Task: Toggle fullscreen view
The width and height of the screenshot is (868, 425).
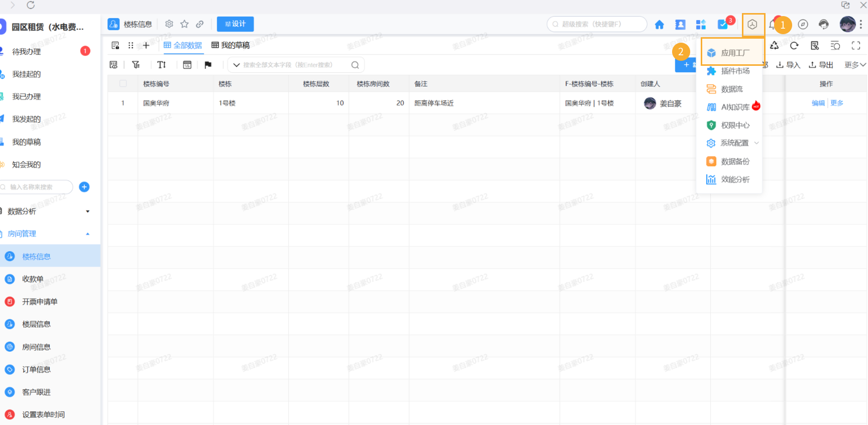Action: coord(856,46)
